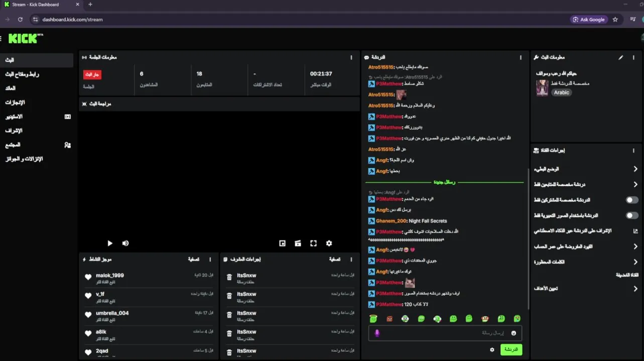Click username malok_1999 in activity feed
Image resolution: width=644 pixels, height=361 pixels.
click(110, 275)
